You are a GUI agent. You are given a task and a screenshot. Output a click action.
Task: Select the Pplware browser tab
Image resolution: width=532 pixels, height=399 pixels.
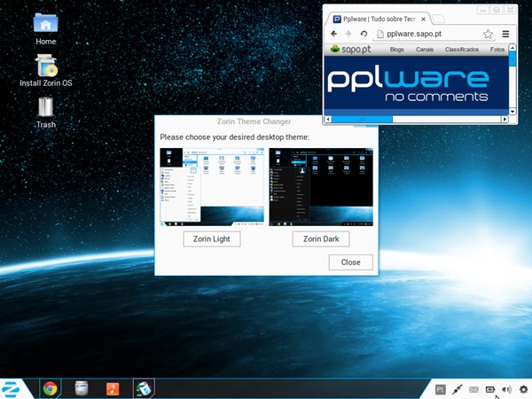tap(379, 19)
